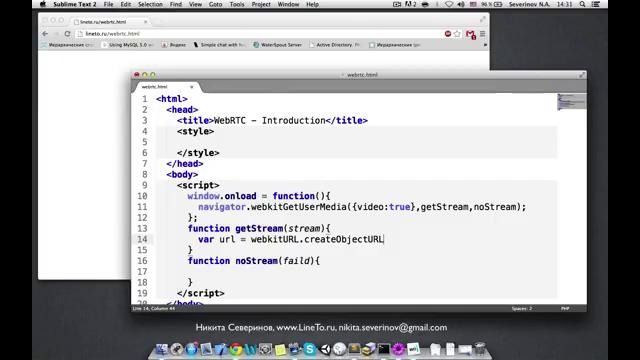Close the Chrome tab lineto.ru/webrtc.html
Screen dimensions: 640x360
[x=145, y=22]
